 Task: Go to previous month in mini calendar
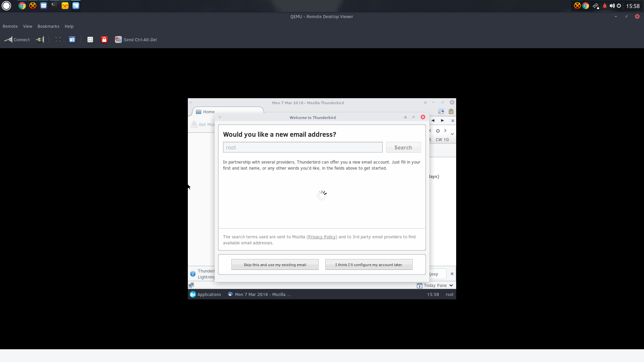coord(430,131)
